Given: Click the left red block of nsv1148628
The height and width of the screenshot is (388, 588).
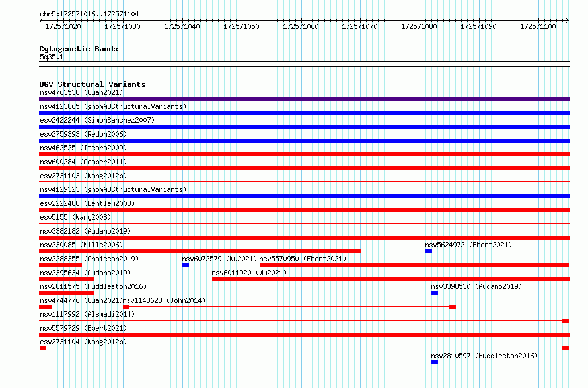Looking at the screenshot, I should [x=126, y=307].
